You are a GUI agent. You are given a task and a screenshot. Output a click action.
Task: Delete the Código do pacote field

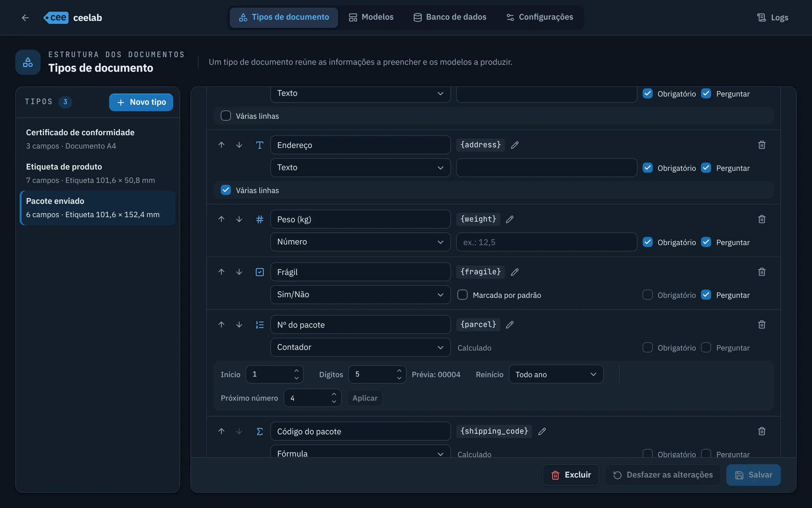[x=762, y=431]
